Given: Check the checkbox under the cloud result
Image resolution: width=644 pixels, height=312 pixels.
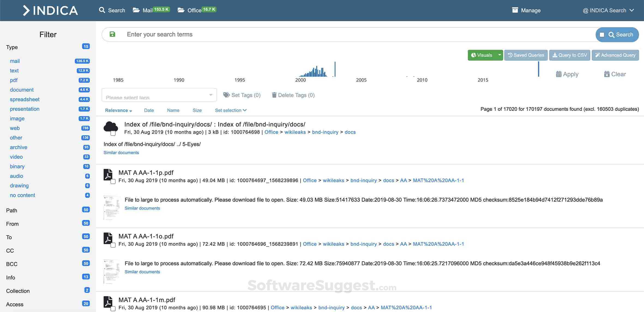Looking at the screenshot, I should [x=112, y=133].
